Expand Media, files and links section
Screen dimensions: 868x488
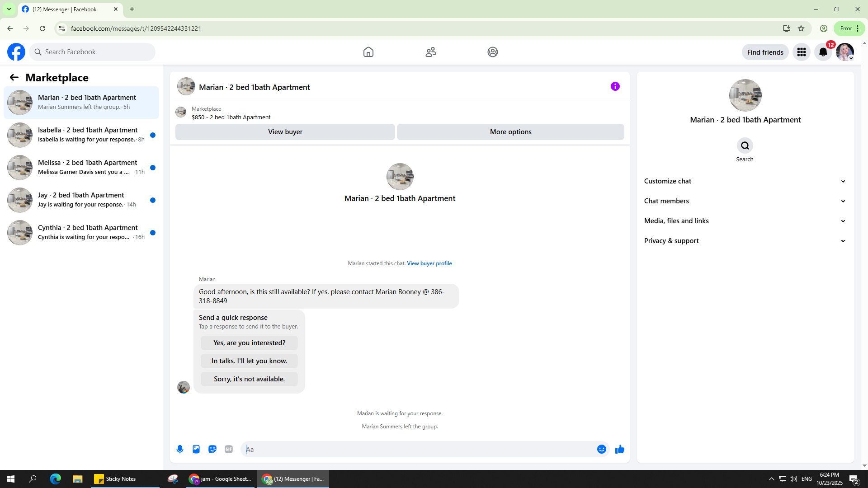745,221
